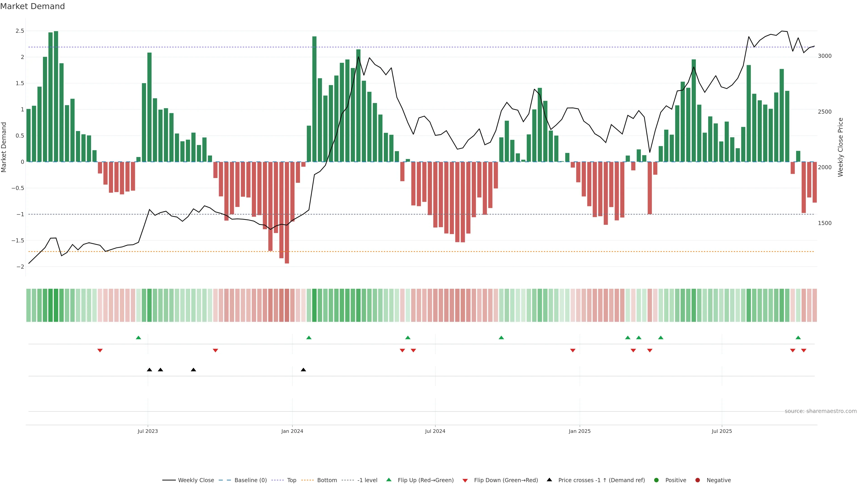
Task: Click green flip-up marker near Jan 2024
Action: [309, 338]
